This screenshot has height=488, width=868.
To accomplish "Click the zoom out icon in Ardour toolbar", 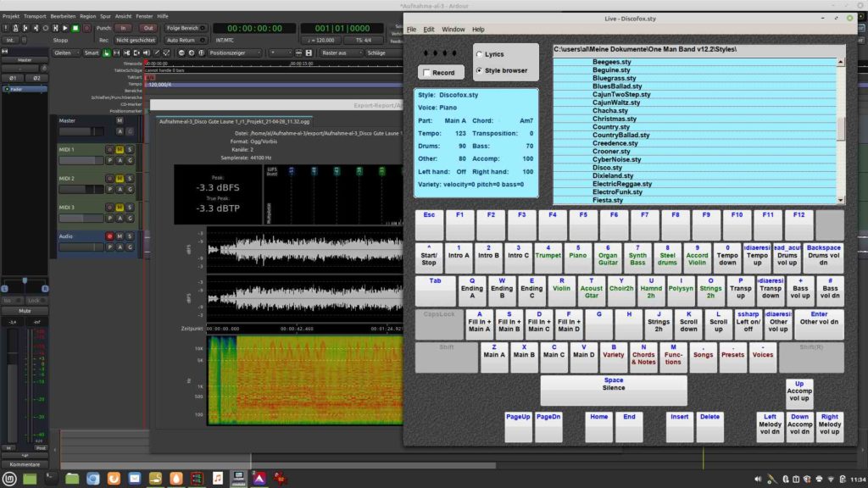I will click(x=181, y=53).
